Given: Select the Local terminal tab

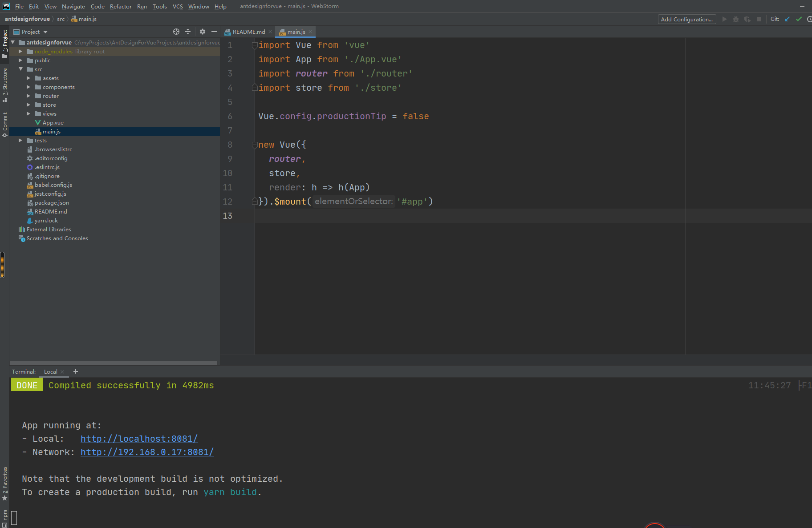Looking at the screenshot, I should point(51,372).
